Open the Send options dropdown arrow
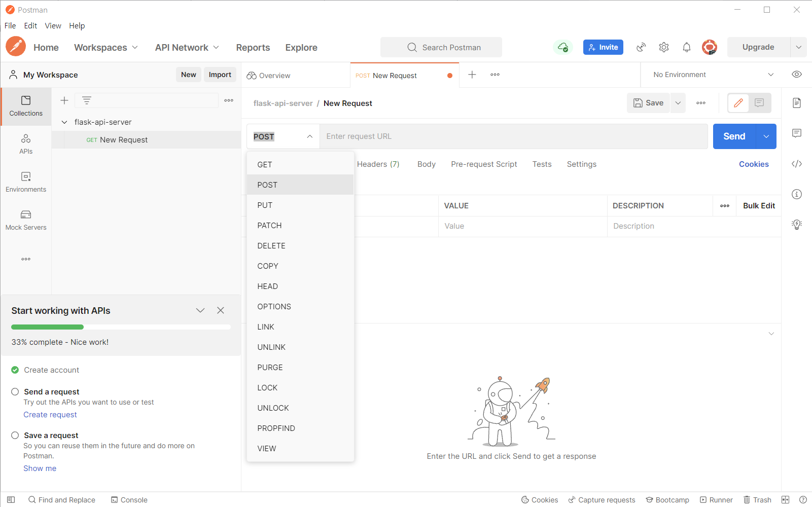The image size is (812, 507). coord(766,136)
